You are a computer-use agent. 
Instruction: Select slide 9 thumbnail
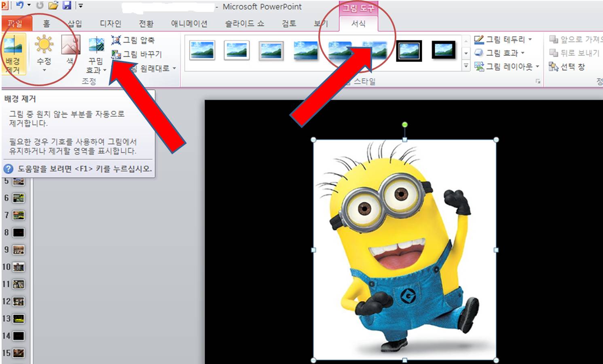(19, 250)
